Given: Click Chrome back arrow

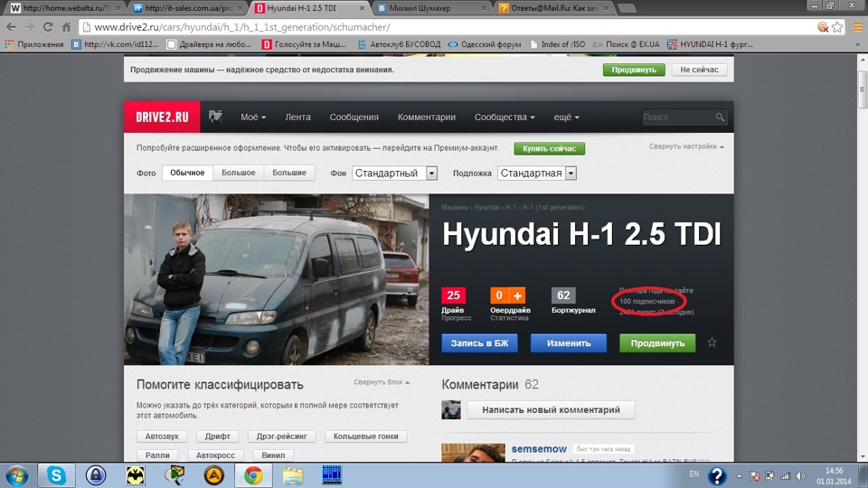Looking at the screenshot, I should click(11, 27).
